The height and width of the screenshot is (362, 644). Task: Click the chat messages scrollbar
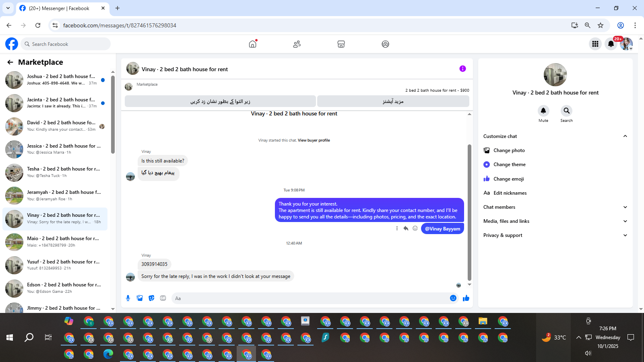[469, 212]
